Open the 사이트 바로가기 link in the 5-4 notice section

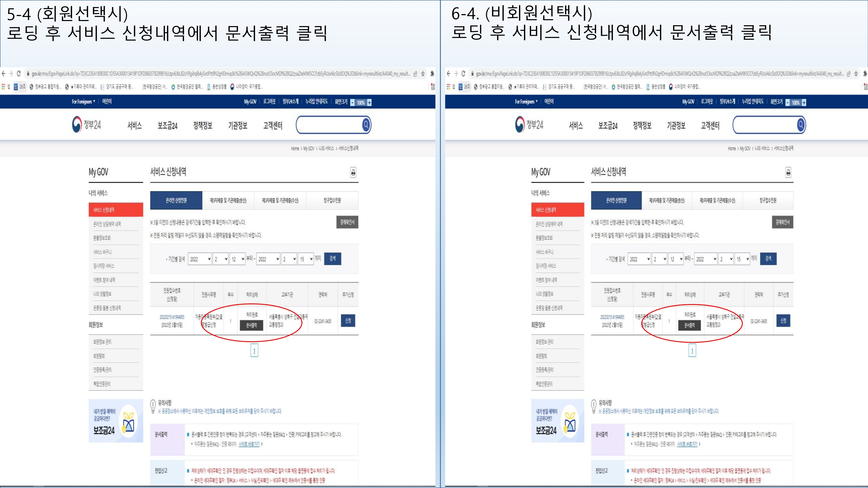point(249,444)
